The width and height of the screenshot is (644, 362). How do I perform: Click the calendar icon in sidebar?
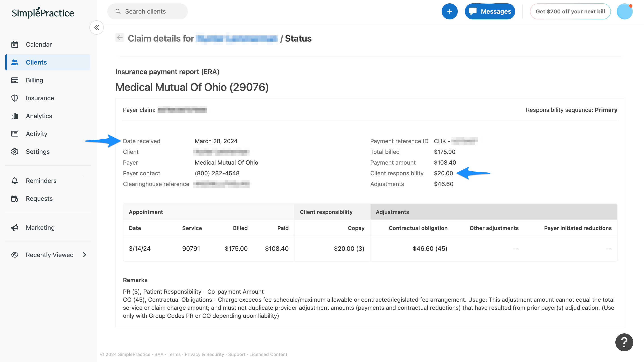[15, 44]
